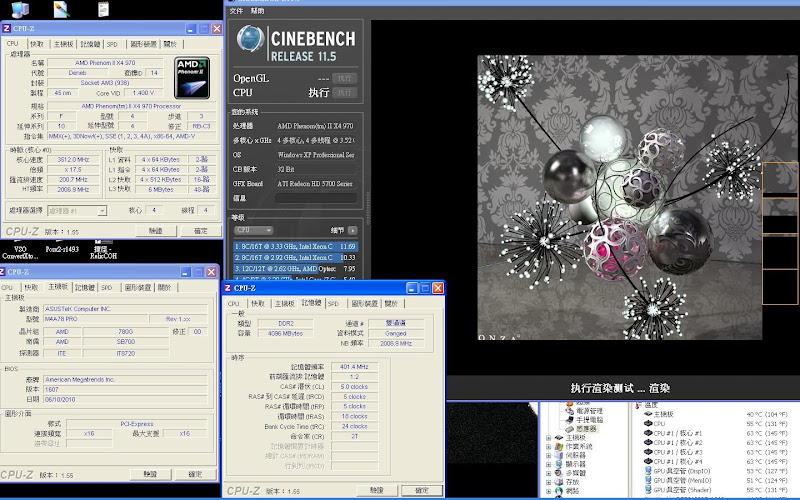Viewport: 800px width, 500px height.
Task: Expand the 存放 node in the Everest tree
Action: (x=548, y=482)
